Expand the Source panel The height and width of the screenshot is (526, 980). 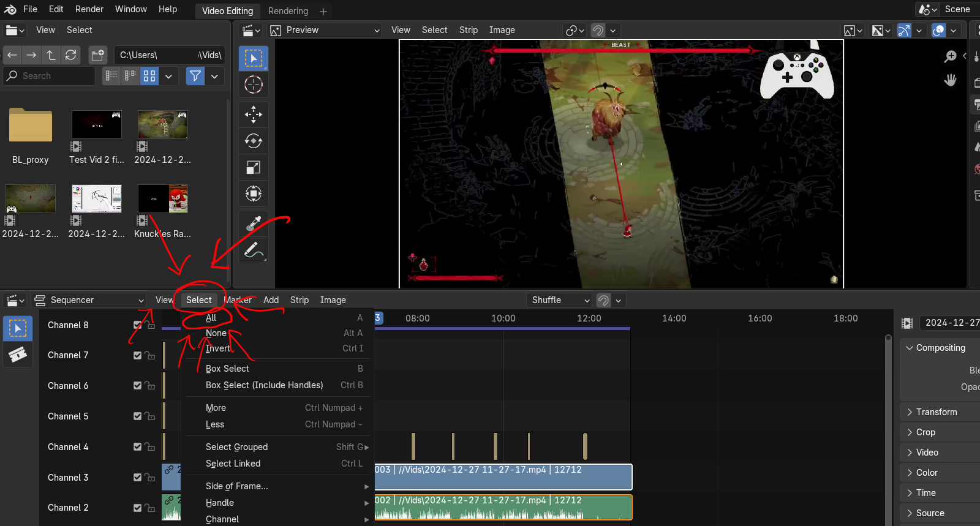pos(940,513)
